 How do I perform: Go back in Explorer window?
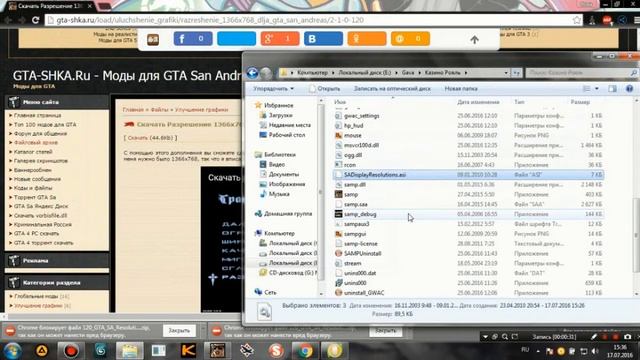pos(252,73)
